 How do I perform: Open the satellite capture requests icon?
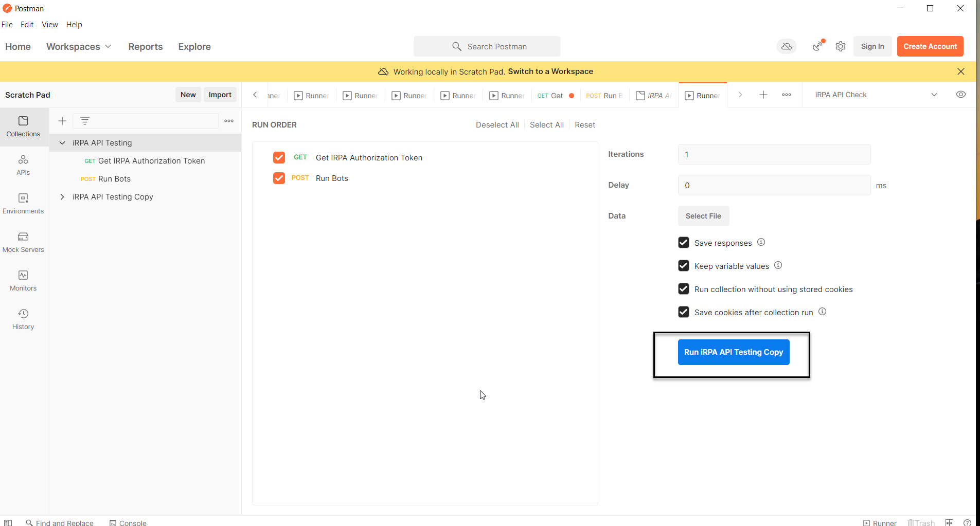pos(818,46)
